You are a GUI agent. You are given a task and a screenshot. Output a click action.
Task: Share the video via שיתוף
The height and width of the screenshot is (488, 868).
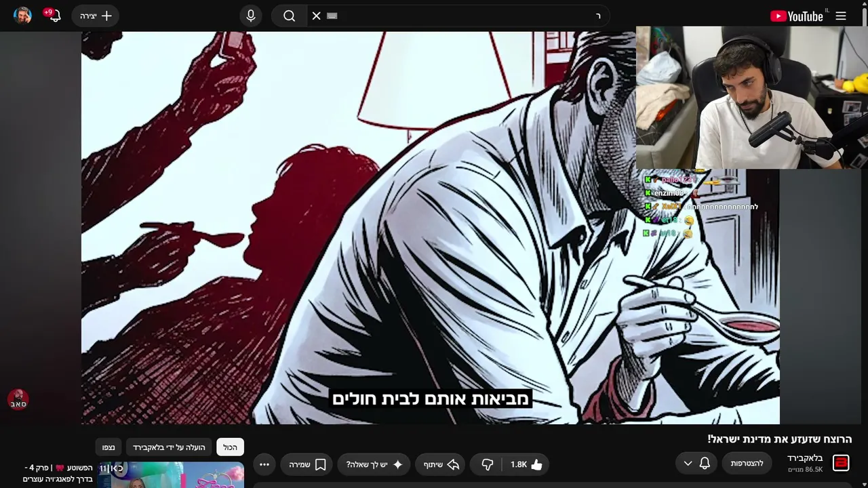click(x=441, y=464)
